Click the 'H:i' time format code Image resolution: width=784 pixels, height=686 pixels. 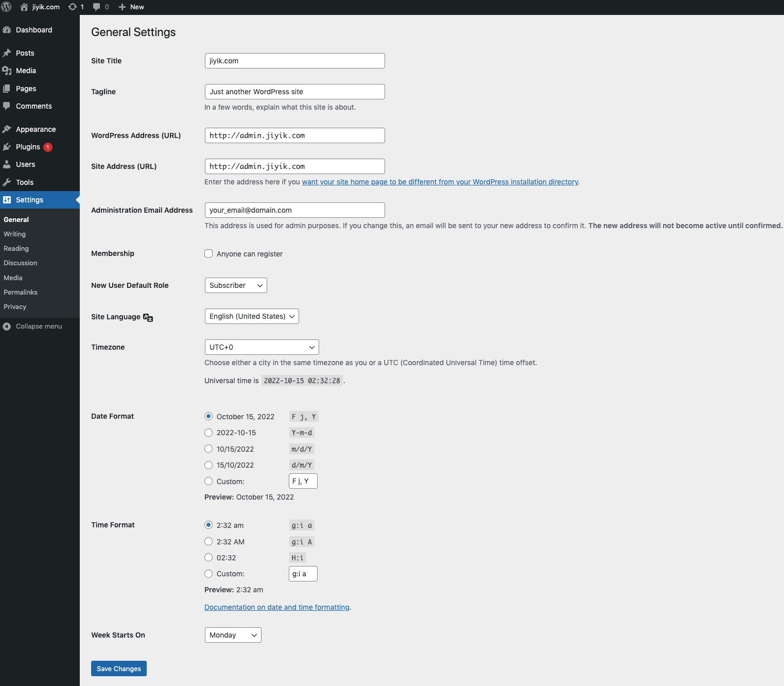pyautogui.click(x=298, y=558)
